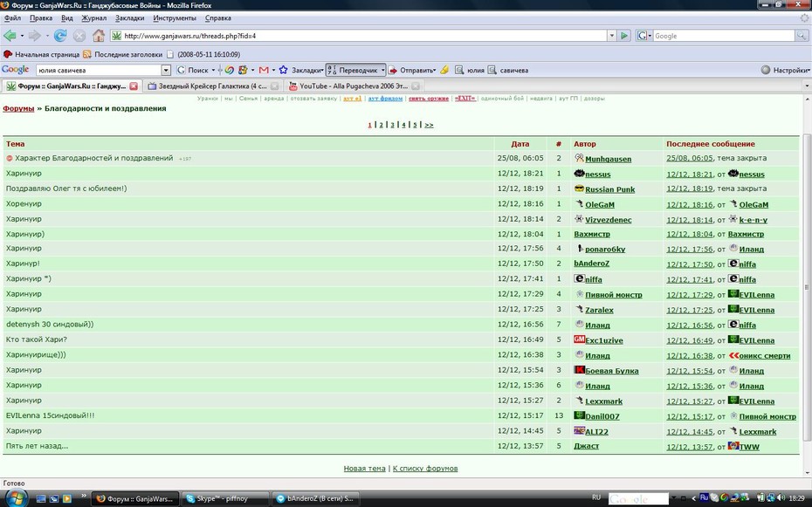Click the Новая тема link

pyautogui.click(x=365, y=469)
